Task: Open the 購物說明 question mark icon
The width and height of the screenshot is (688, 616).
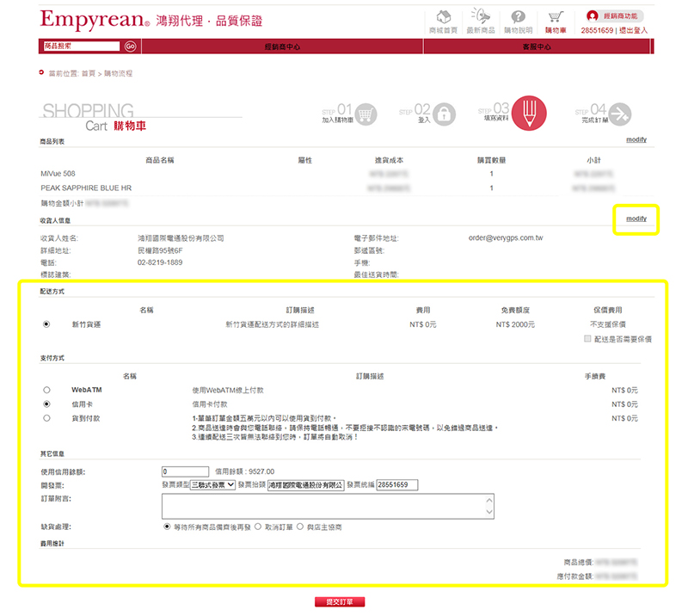Action: coord(519,18)
